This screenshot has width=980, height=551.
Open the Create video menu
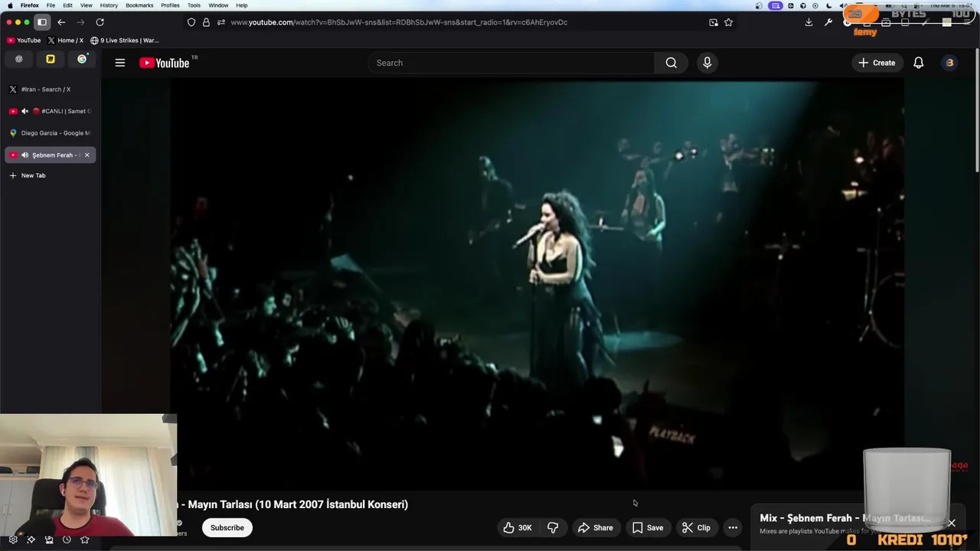877,63
